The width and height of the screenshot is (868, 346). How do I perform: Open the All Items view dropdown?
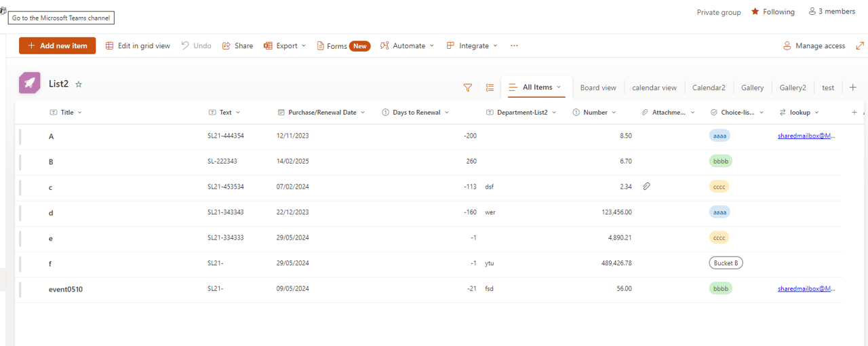[x=536, y=88]
